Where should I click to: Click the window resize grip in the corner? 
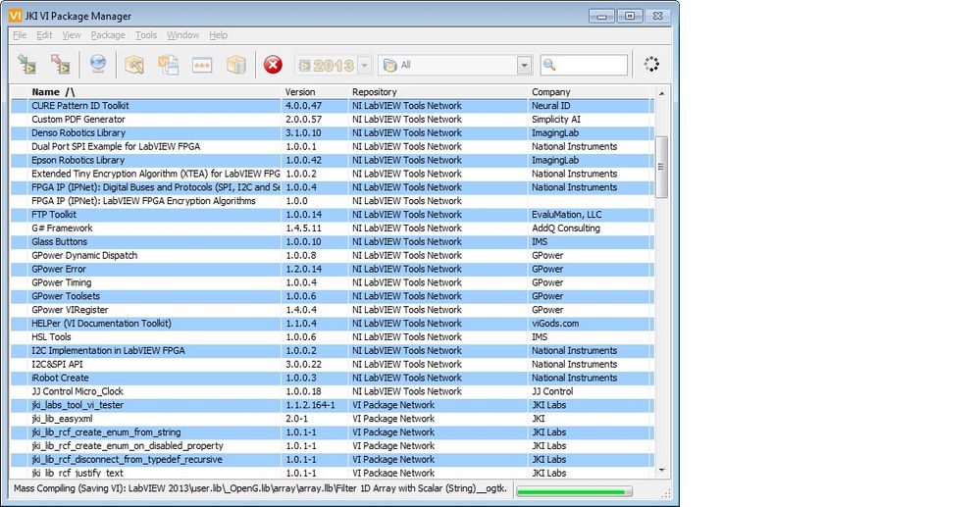coord(665,492)
